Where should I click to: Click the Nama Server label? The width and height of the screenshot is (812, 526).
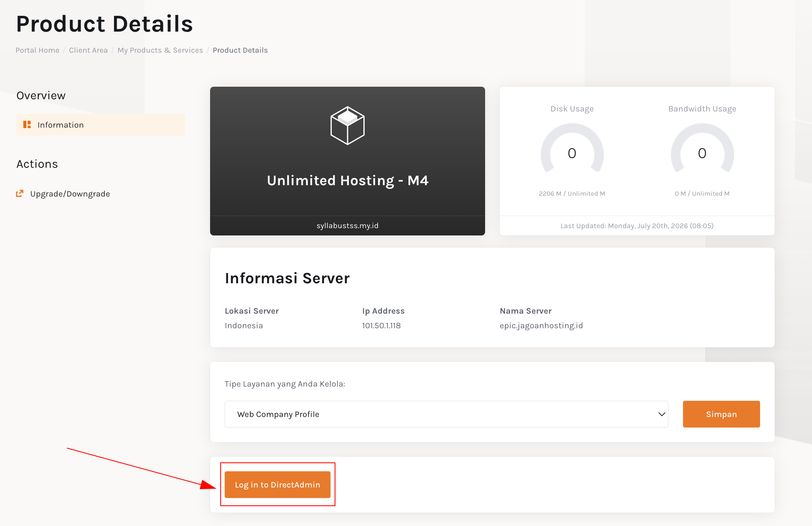pyautogui.click(x=526, y=311)
